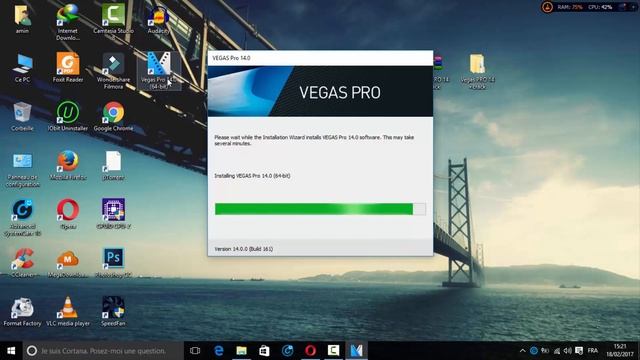640x360 pixels.
Task: Click the 'Version 14.0.0 (Build 161)' text
Action: point(244,249)
